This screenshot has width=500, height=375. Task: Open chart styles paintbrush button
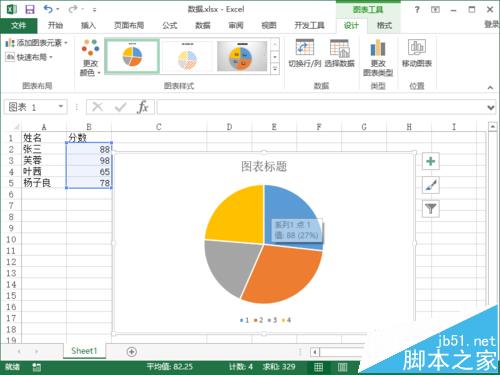(431, 185)
